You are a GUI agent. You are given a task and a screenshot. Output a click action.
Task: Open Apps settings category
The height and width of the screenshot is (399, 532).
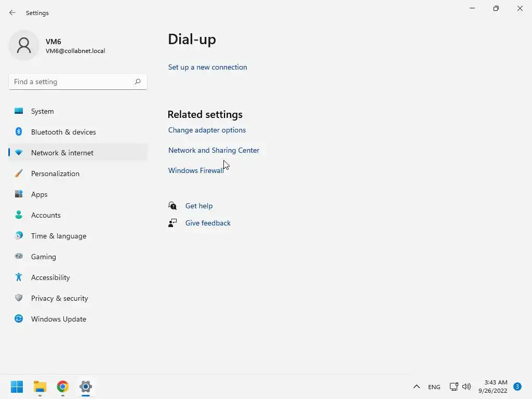point(78,194)
